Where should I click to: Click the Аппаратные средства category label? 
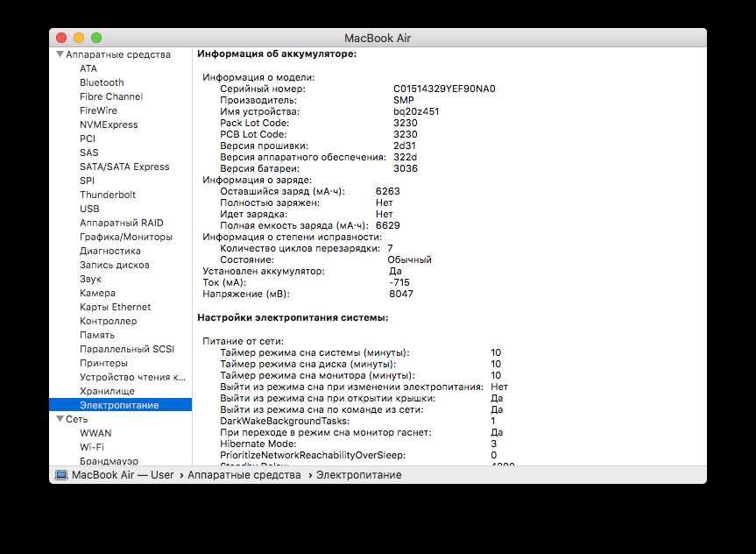coord(118,54)
